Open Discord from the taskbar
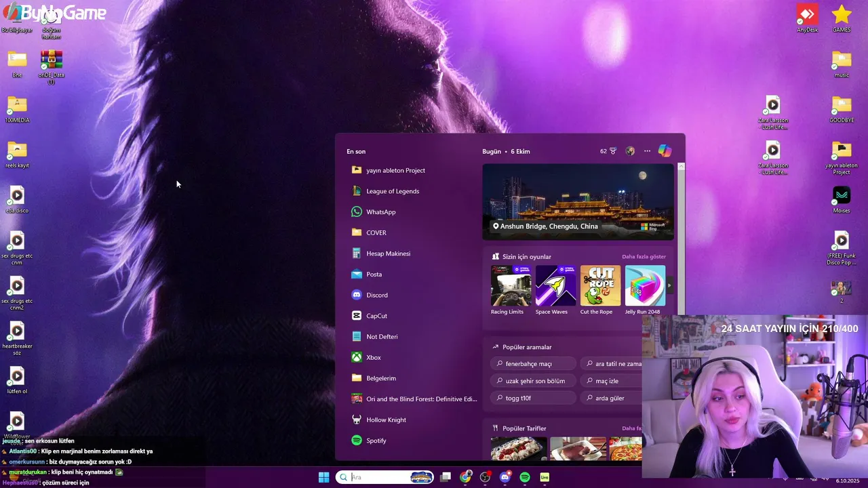Screen dimensions: 868x488 click(505, 477)
